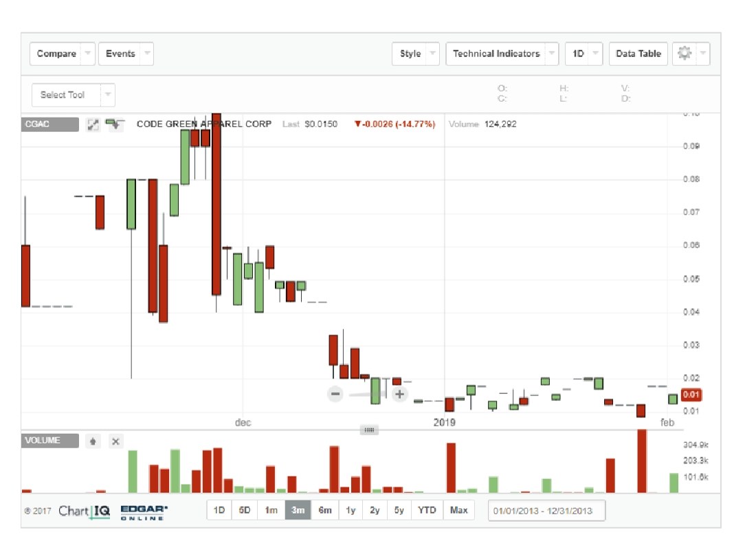Select the Max range tab
Screen dimensions: 756x550
[x=458, y=510]
